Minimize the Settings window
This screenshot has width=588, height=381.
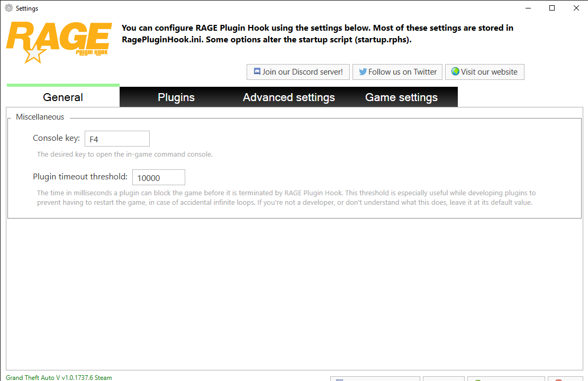click(528, 8)
